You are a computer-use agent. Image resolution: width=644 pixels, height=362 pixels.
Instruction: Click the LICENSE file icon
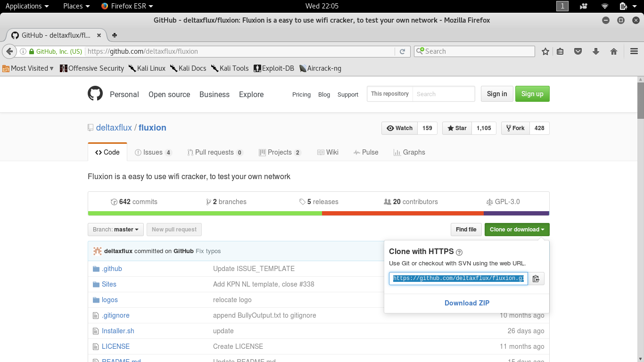pos(96,346)
